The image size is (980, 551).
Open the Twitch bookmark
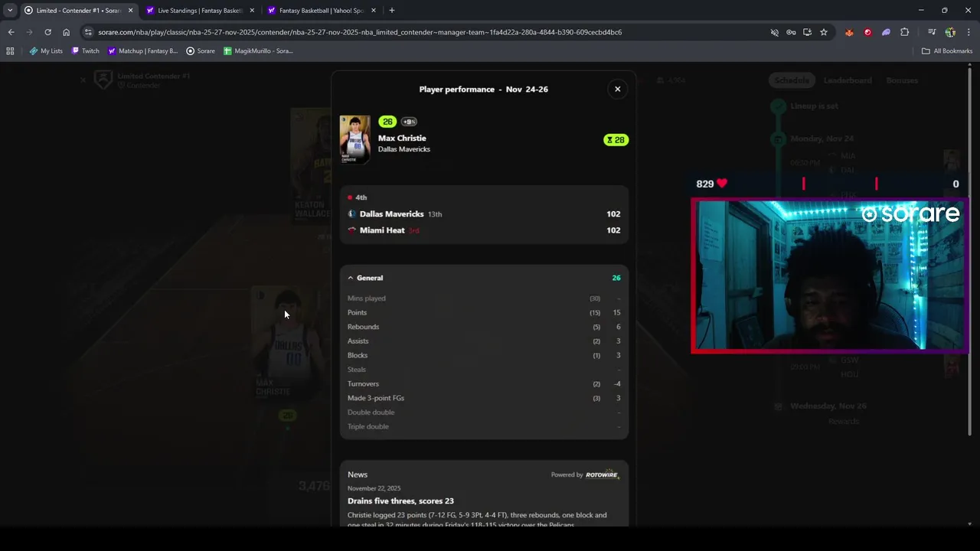[x=85, y=51]
